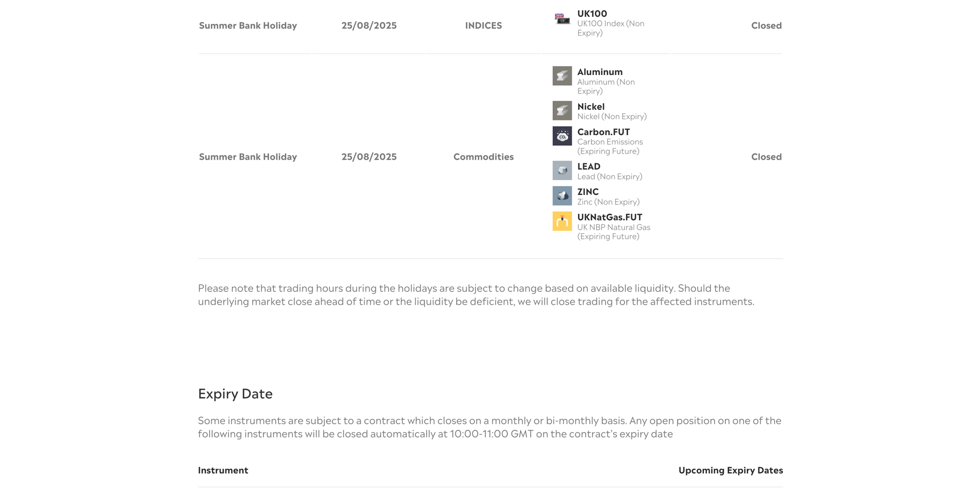Click the Commodities category cell

click(483, 157)
